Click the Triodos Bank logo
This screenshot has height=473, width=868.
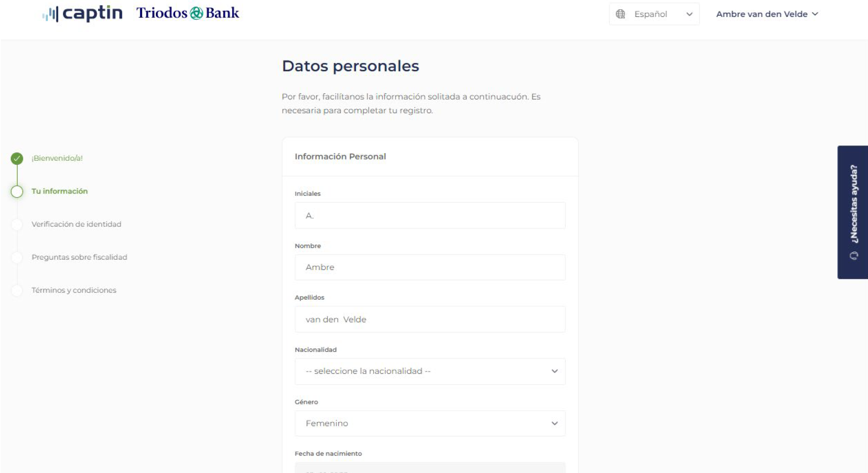[188, 13]
